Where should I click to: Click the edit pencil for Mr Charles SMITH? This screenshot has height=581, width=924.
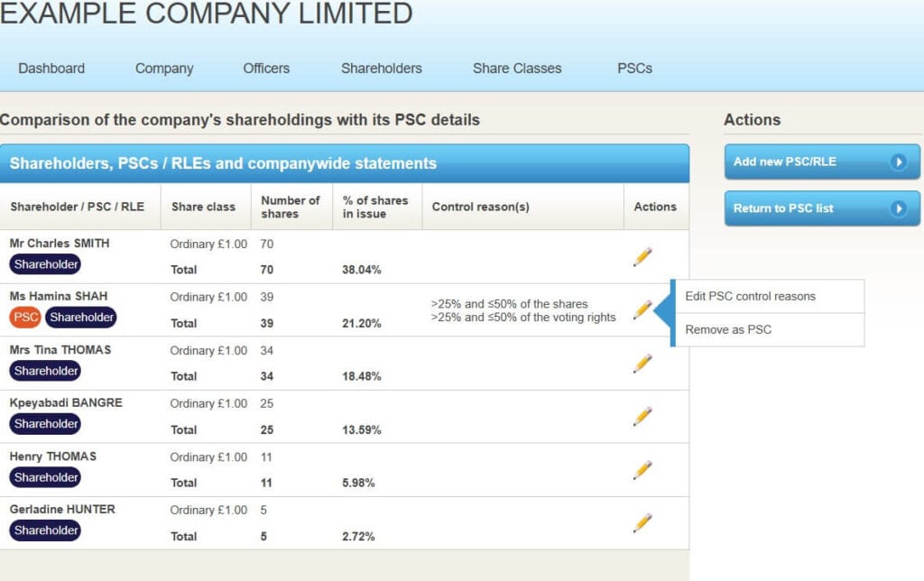(x=642, y=257)
